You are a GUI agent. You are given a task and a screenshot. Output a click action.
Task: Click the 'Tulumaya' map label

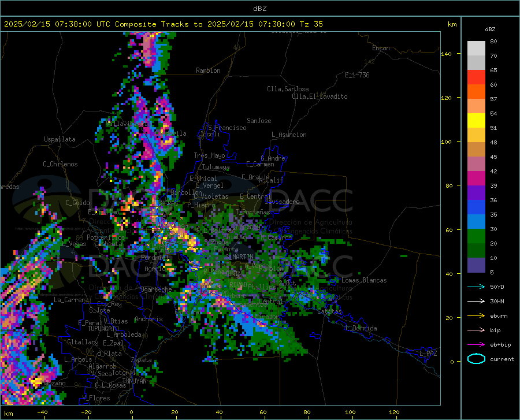(216, 167)
